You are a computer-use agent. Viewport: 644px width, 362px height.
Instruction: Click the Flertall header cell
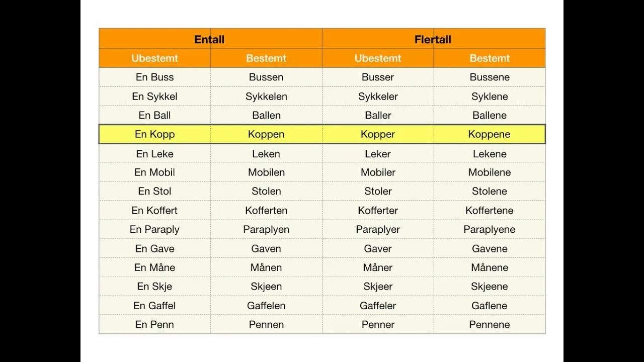coord(434,39)
